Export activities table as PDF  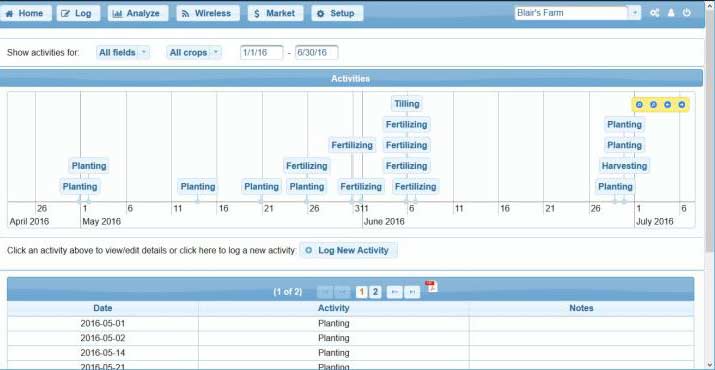pos(431,287)
